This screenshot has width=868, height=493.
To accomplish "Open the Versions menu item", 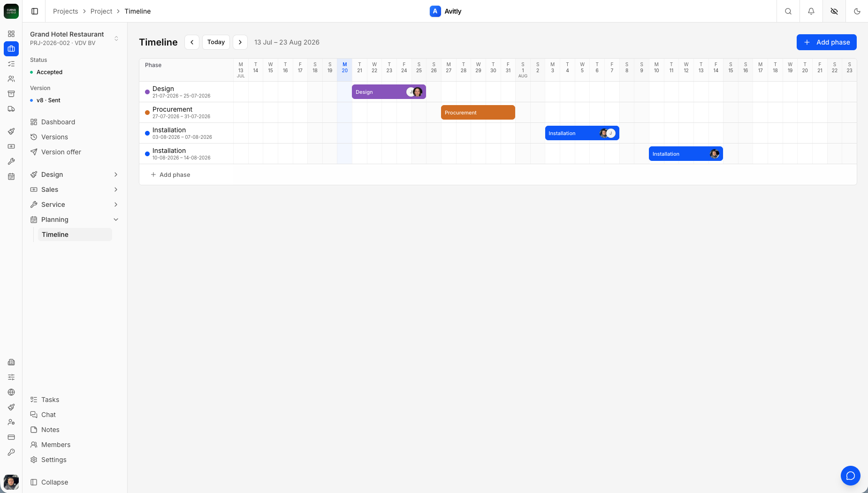I will [x=75, y=137].
